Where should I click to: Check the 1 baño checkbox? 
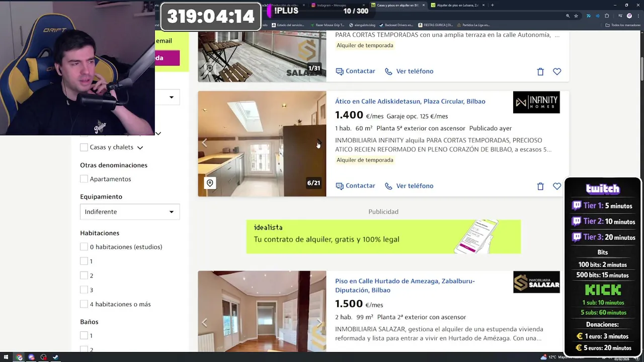click(84, 336)
